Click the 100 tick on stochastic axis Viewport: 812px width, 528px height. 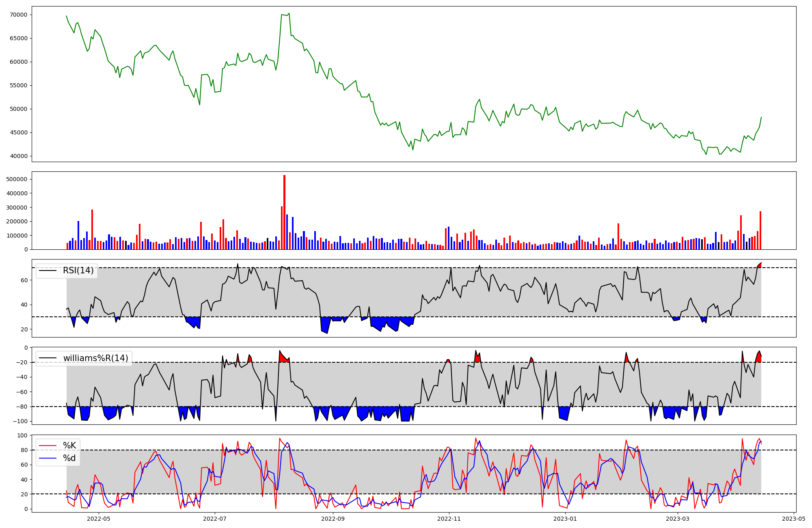point(23,435)
